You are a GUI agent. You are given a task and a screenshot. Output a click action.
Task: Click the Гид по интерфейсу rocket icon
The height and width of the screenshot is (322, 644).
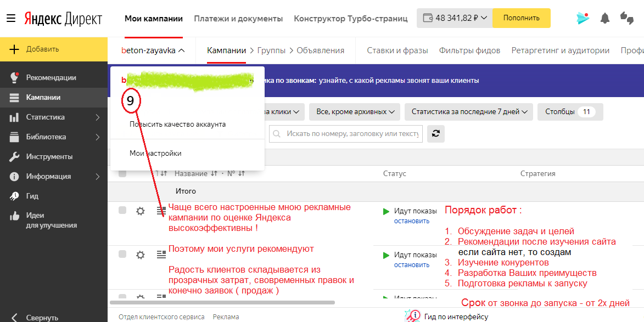[x=412, y=316]
